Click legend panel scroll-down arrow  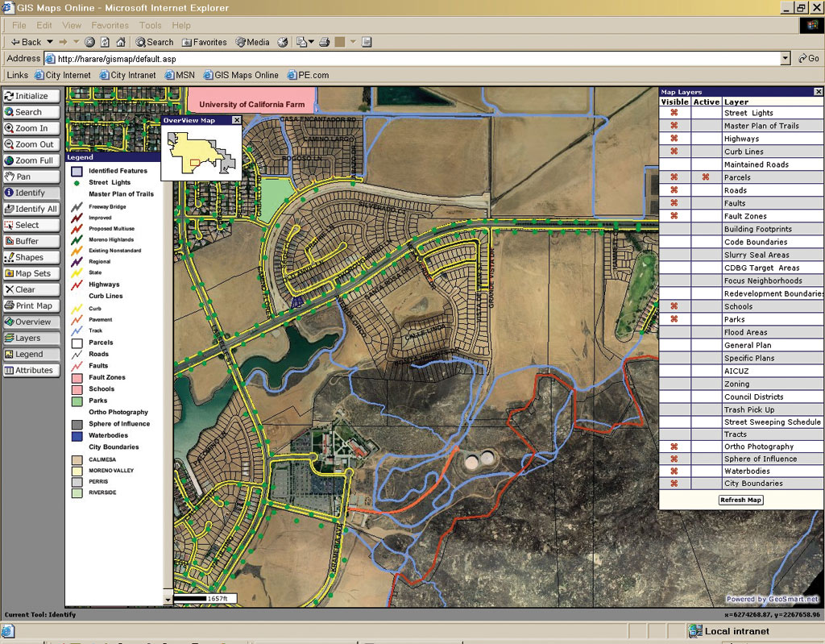click(168, 599)
